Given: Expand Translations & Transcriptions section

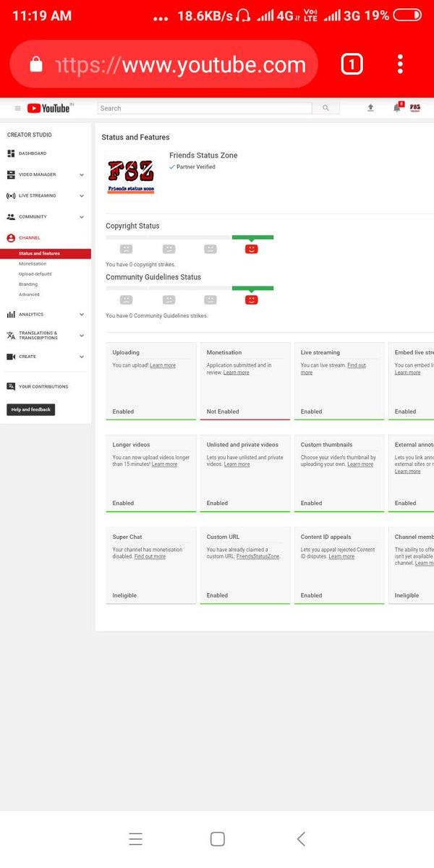Looking at the screenshot, I should [x=82, y=336].
